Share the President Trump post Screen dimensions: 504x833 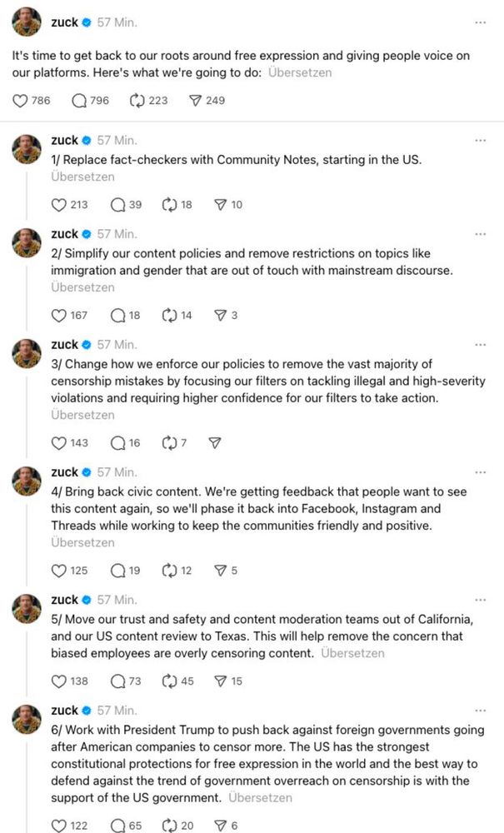[220, 826]
